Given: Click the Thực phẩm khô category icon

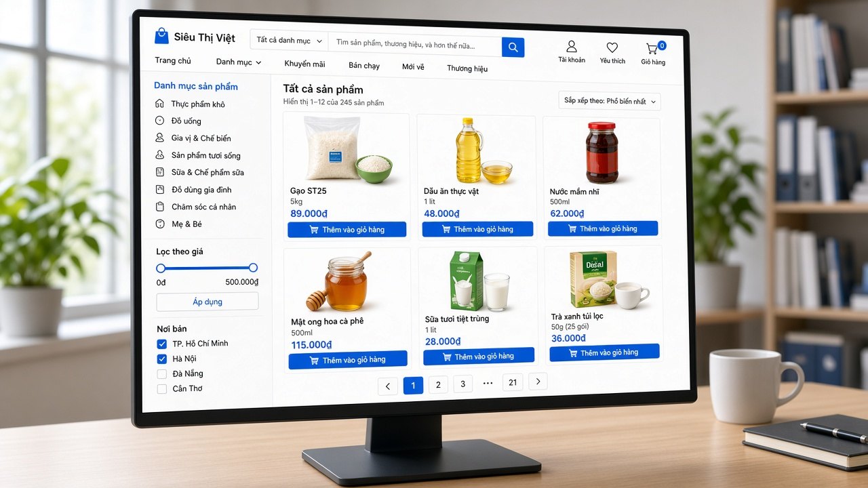Looking at the screenshot, I should coord(159,104).
